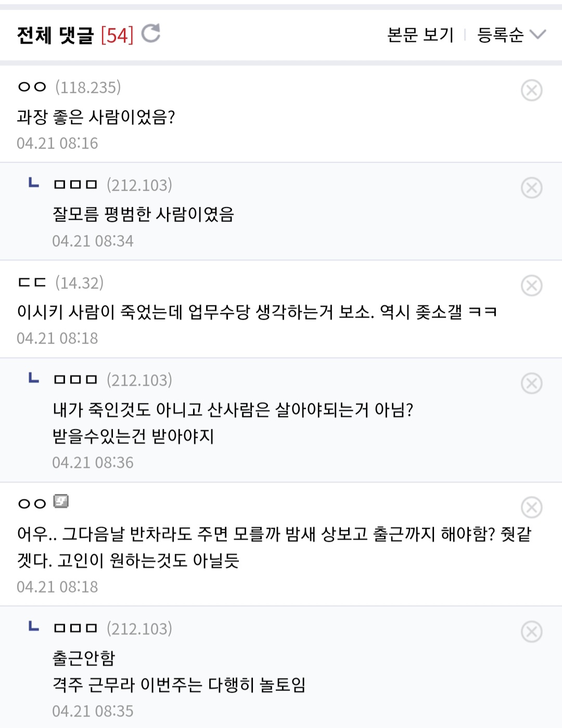Click nickname ㅇㅇ (118.235)
Screen dimensions: 562x728
[x=32, y=87]
